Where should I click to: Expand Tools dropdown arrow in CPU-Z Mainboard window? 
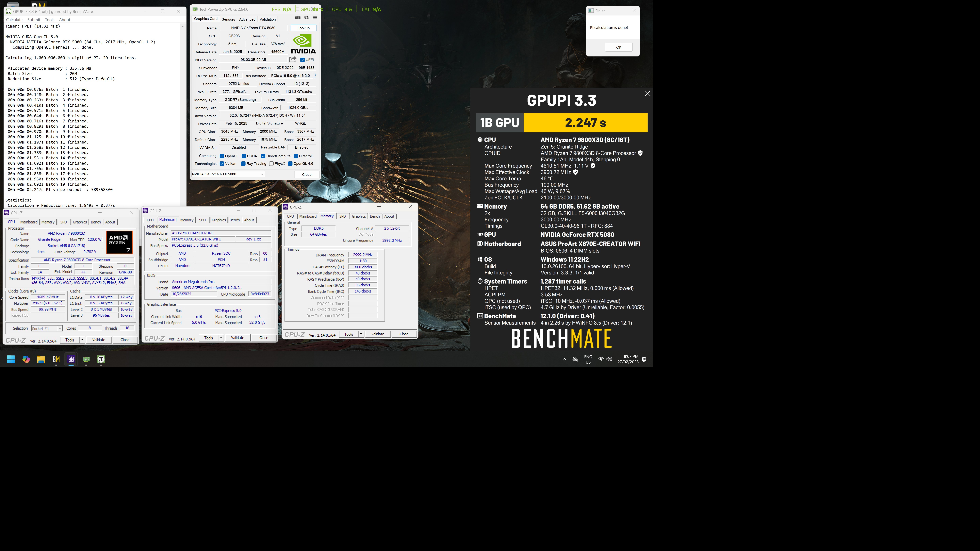coord(221,338)
